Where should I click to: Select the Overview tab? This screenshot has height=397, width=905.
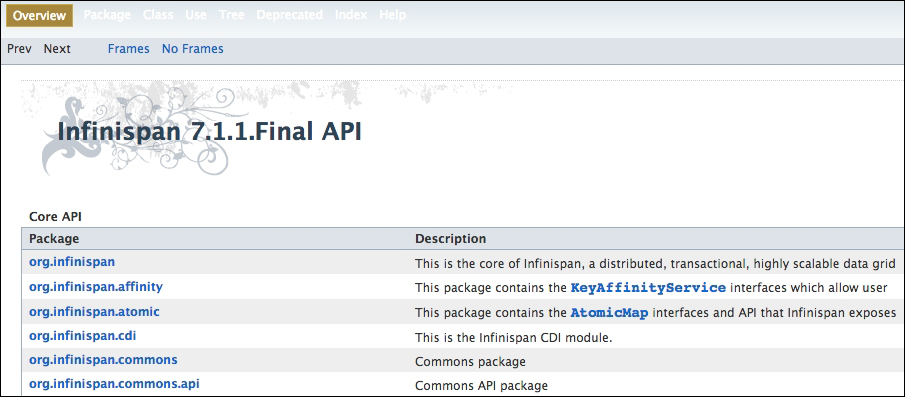39,16
